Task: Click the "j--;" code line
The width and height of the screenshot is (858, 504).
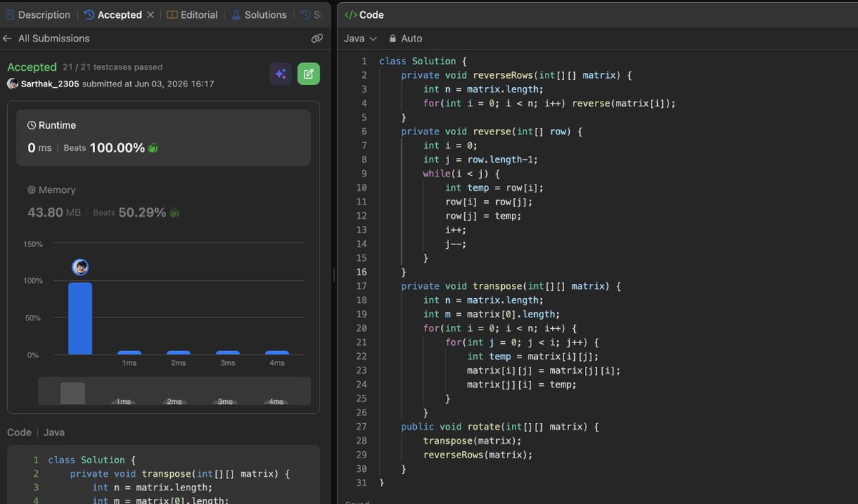Action: point(456,244)
